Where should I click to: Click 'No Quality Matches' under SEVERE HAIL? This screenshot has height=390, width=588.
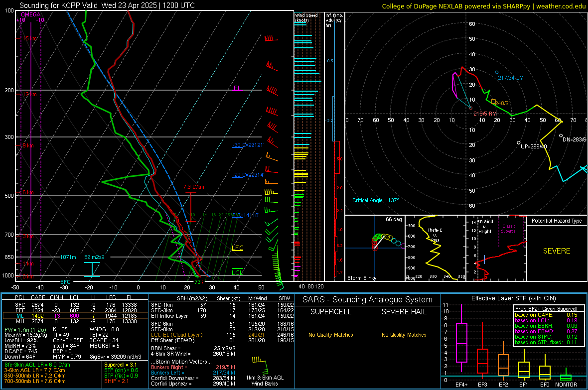404,335
